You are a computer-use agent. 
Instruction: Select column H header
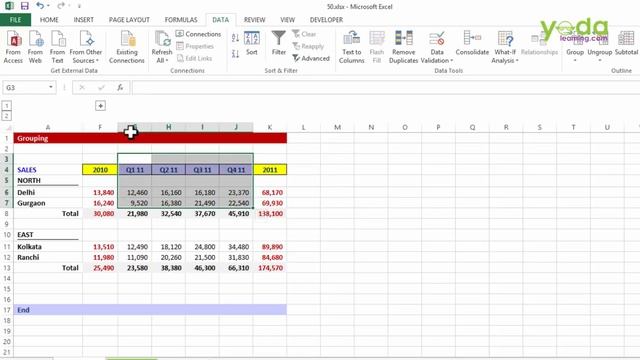click(x=168, y=127)
